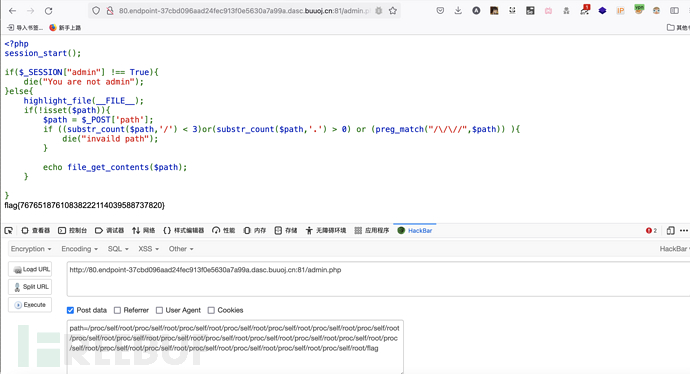This screenshot has height=374, width=690.
Task: Open the blue diamond extension
Action: [x=602, y=11]
